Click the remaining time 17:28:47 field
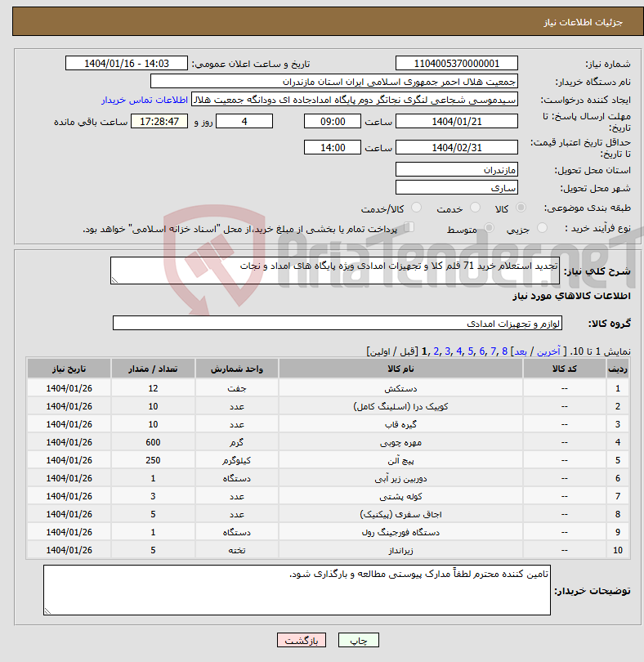Screen dimensions: 644x662 coord(159,121)
